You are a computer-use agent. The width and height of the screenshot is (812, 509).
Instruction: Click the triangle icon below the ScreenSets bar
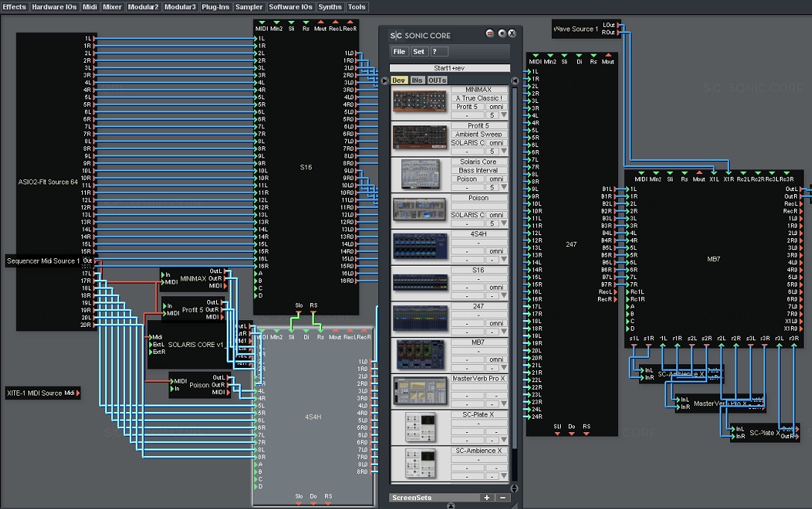point(450,506)
